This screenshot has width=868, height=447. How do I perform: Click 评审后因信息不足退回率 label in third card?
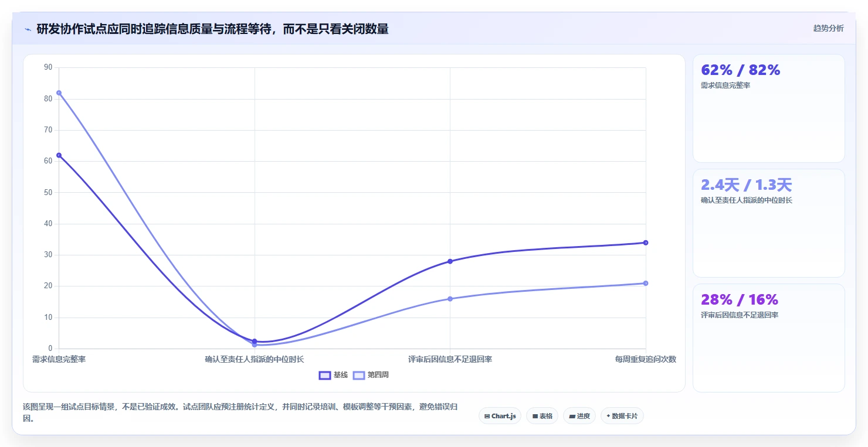740,315
